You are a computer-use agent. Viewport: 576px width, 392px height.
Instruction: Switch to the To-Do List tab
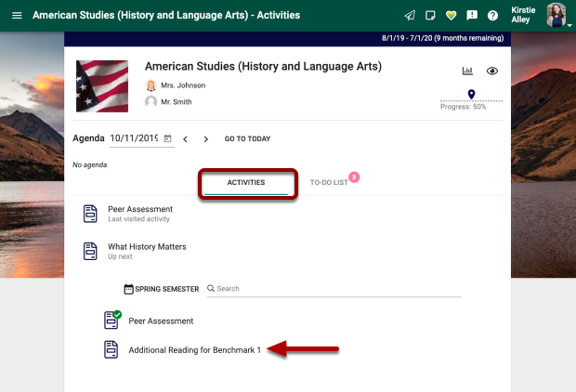click(329, 183)
